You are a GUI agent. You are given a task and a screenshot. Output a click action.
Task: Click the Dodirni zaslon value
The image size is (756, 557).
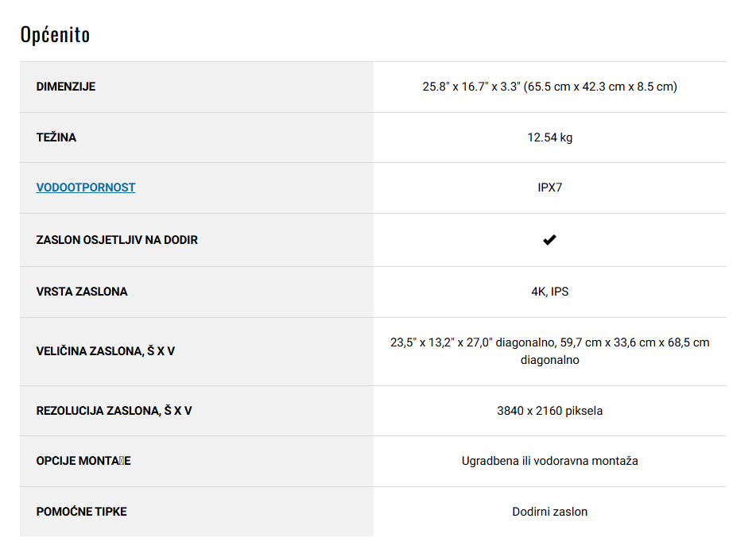coord(549,512)
